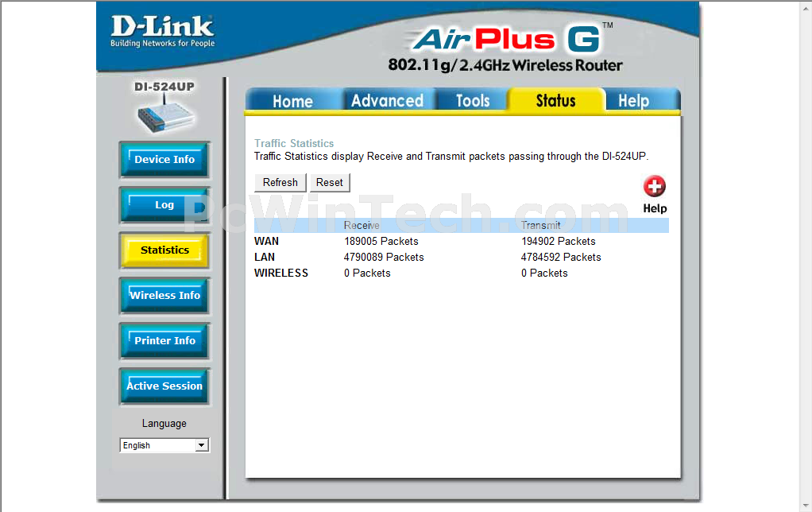Screen dimensions: 812x512
Task: Click the red Help plus icon
Action: (x=655, y=187)
